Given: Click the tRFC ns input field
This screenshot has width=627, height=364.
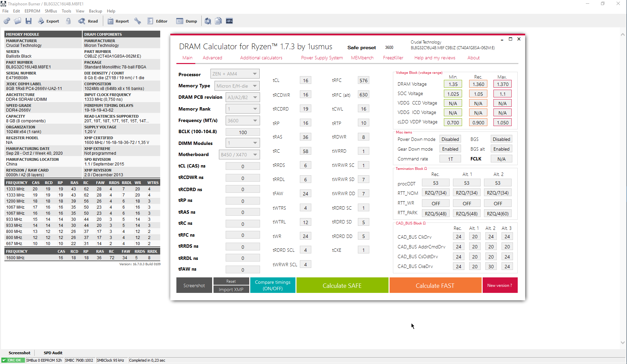Looking at the screenshot, I should (243, 235).
